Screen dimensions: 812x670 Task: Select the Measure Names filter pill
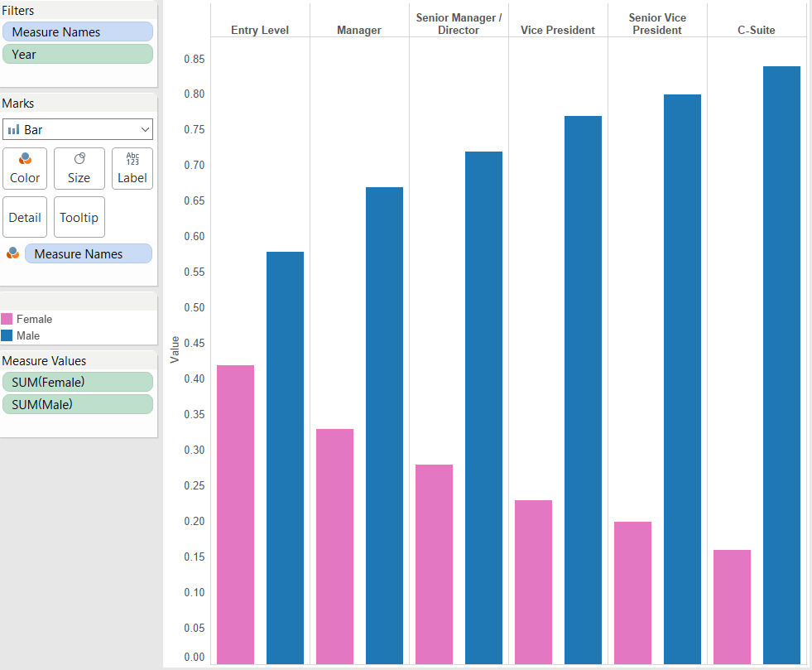pos(78,31)
